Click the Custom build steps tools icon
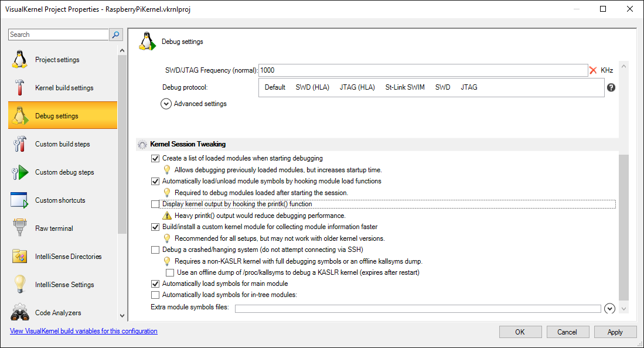The width and height of the screenshot is (644, 348). tap(19, 144)
